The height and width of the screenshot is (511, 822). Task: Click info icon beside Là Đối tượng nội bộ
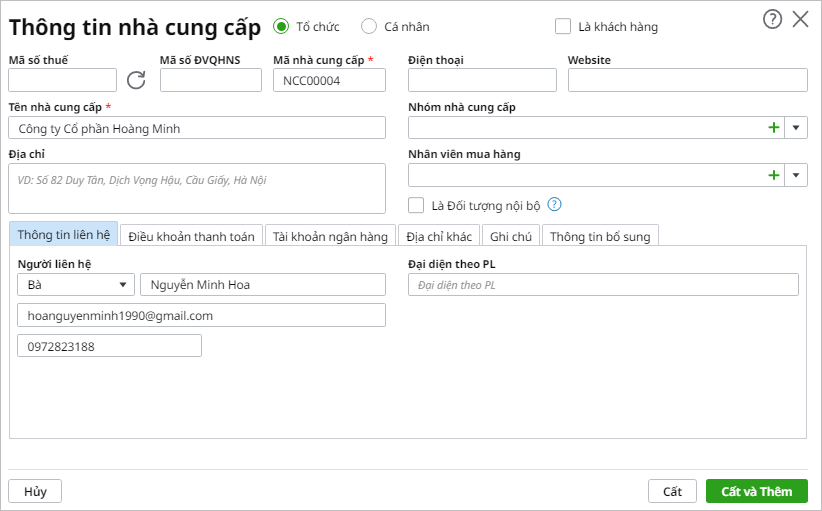pyautogui.click(x=555, y=205)
